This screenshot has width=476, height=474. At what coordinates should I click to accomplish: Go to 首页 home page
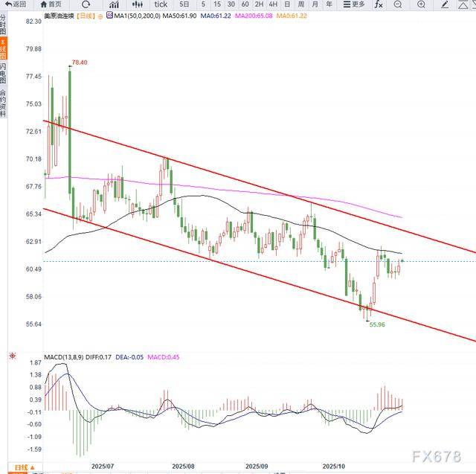(51, 4)
